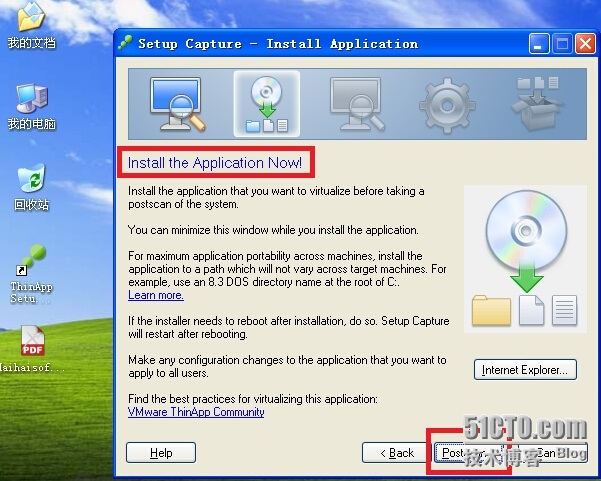This screenshot has width=601, height=481.
Task: Open the 我的文档 desktop folder icon
Action: (31, 17)
